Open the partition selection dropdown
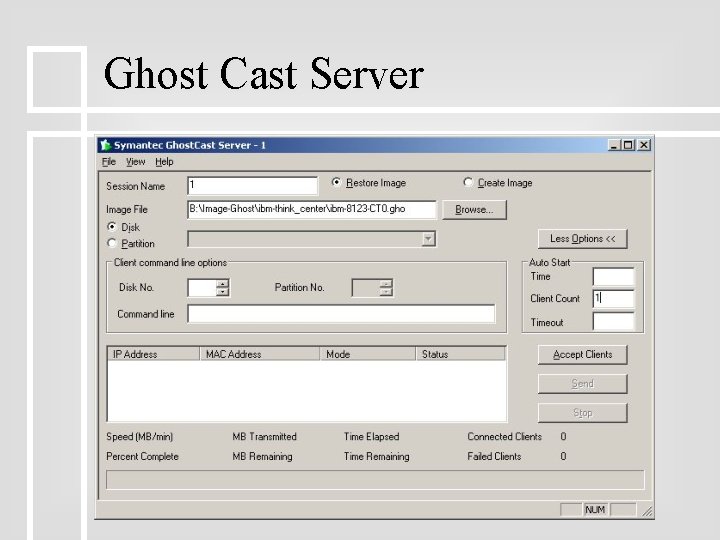The width and height of the screenshot is (720, 540). (x=428, y=239)
